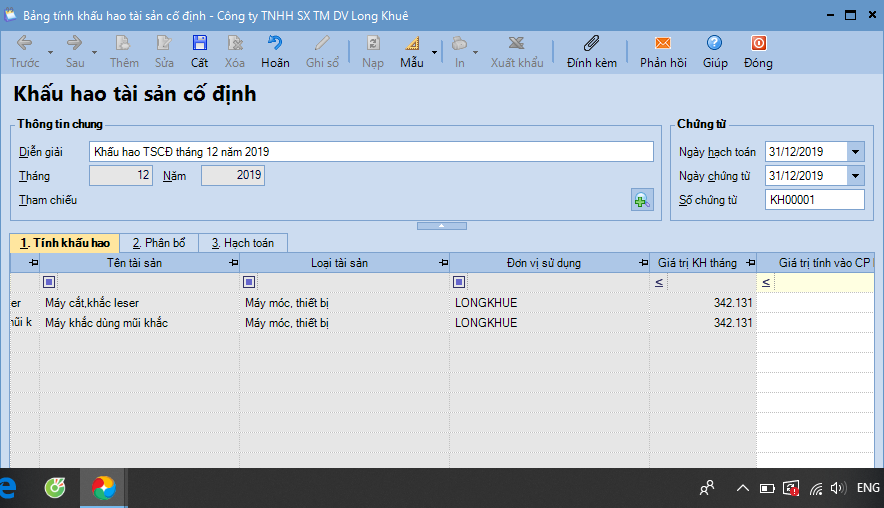Viewport: 884px width, 508px height.
Task: Click Loại tài sản cell of Máy cắt row
Action: point(344,303)
